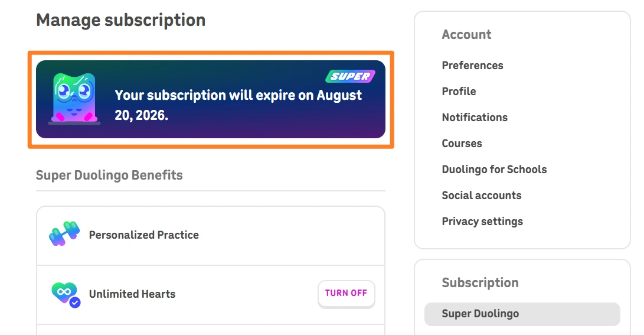Go to Profile settings

pos(459,91)
